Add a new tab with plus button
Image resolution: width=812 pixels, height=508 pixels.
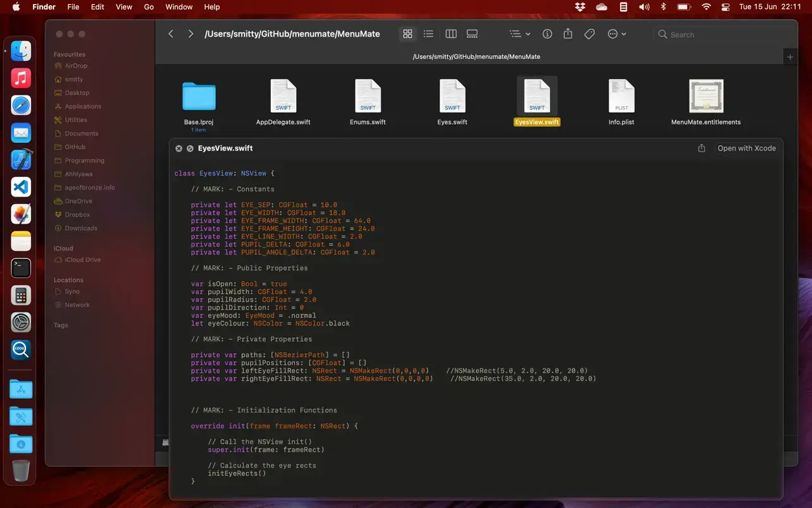tap(790, 57)
